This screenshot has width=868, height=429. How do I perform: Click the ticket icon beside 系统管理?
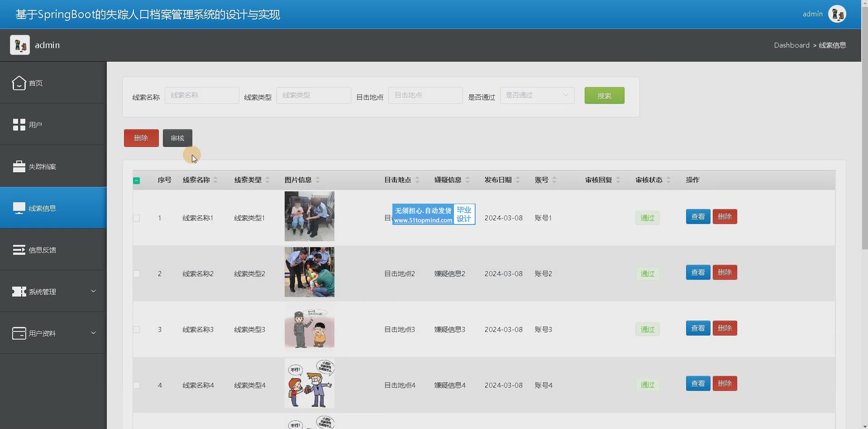(x=19, y=291)
